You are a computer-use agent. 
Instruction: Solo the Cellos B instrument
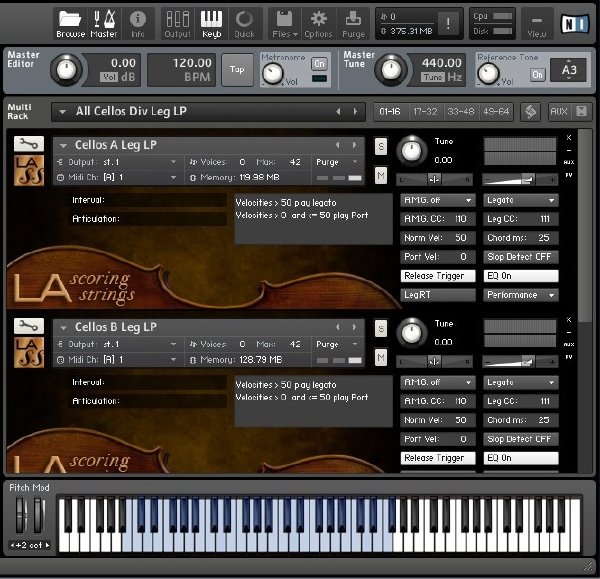(381, 329)
